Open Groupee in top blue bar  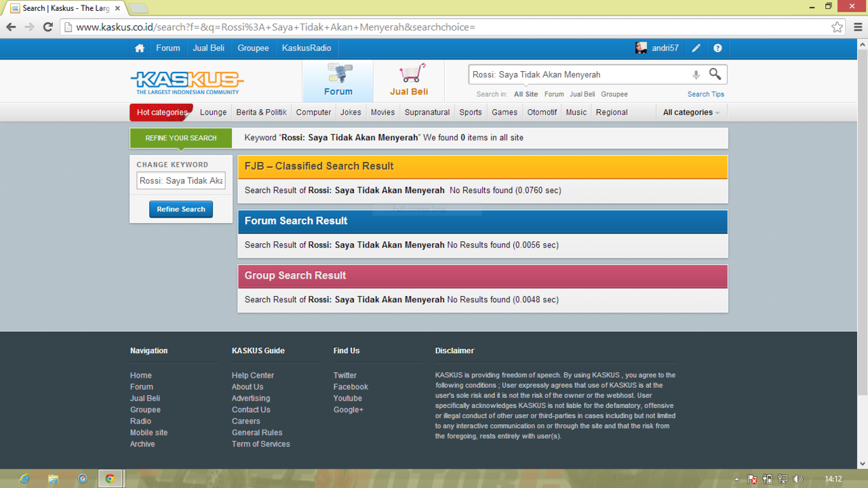(253, 48)
